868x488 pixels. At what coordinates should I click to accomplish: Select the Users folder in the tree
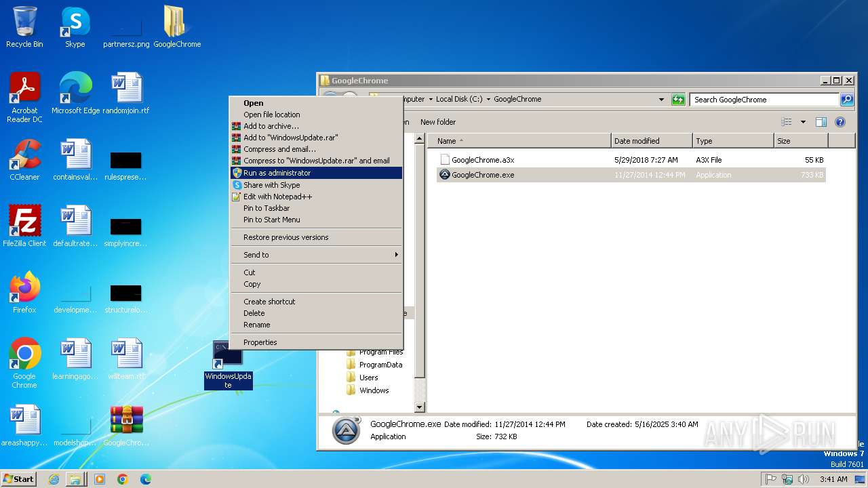pos(369,378)
